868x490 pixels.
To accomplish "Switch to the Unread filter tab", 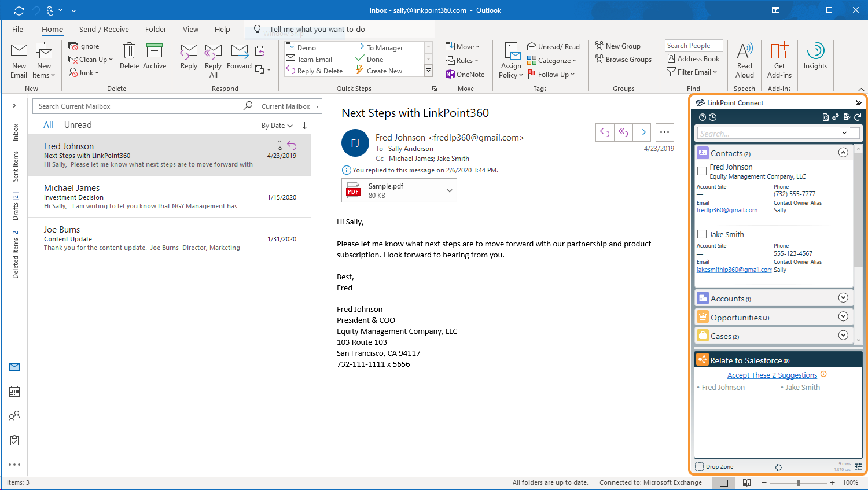I will coord(78,125).
